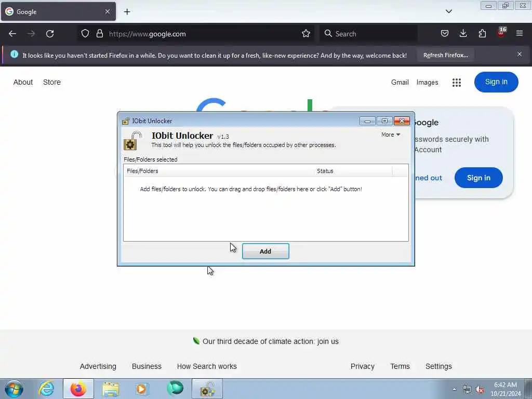This screenshot has height=399, width=532.
Task: Click Sign in inside the Google promo card
Action: [x=478, y=178]
